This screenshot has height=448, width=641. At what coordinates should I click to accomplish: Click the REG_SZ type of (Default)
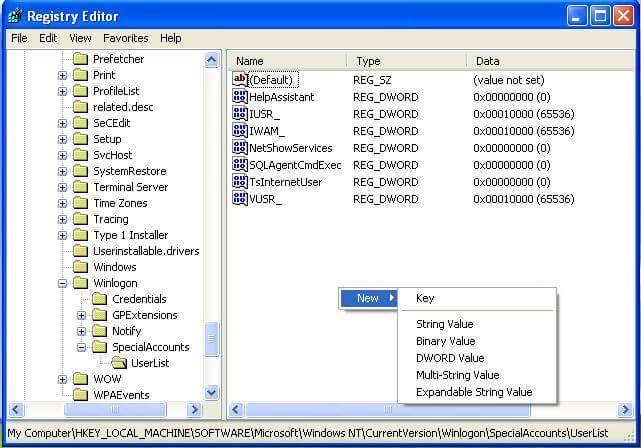click(372, 80)
